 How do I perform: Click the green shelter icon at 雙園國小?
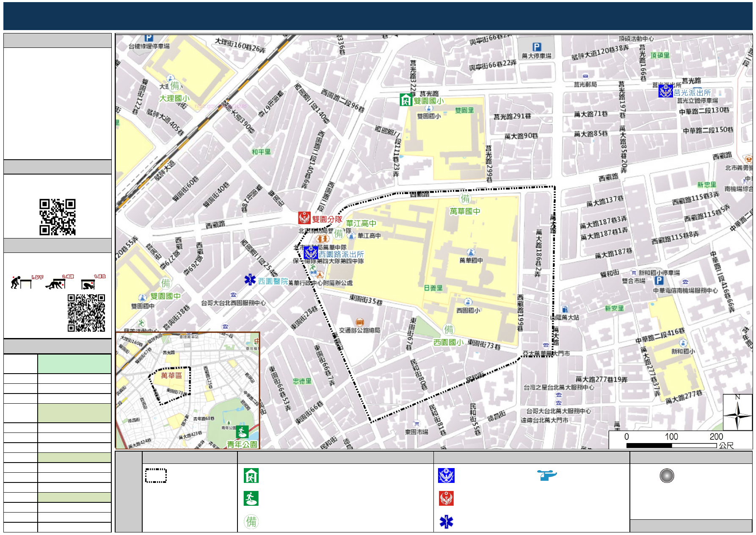[406, 100]
